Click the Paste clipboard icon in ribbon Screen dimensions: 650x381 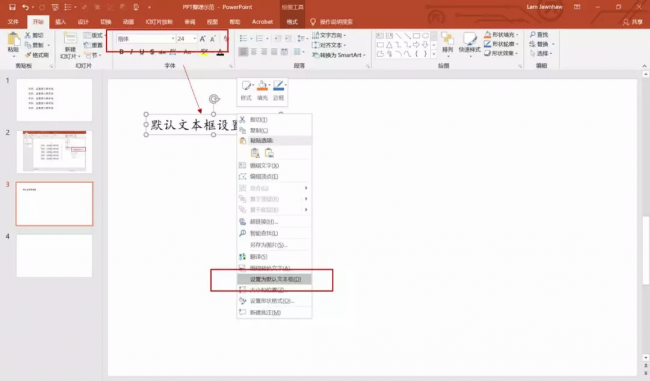click(13, 40)
